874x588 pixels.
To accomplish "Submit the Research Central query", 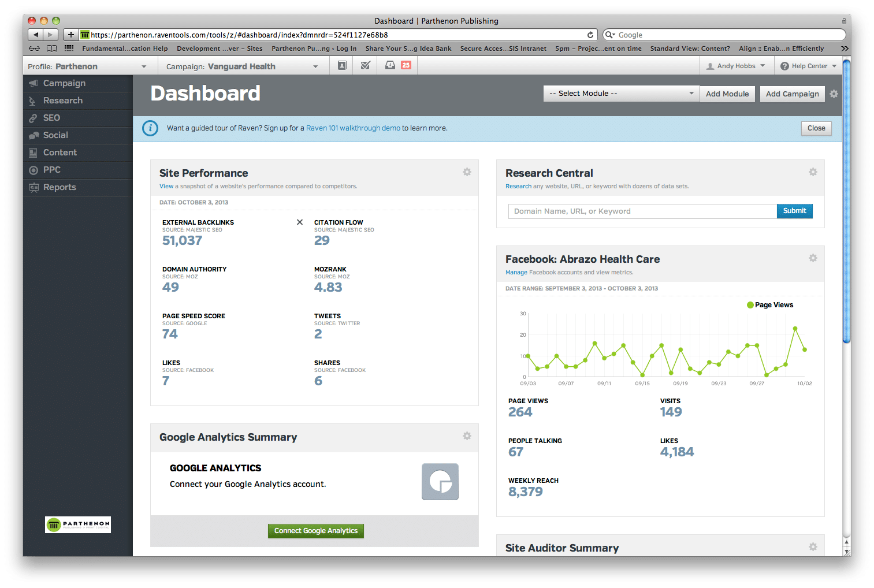I will click(x=795, y=211).
